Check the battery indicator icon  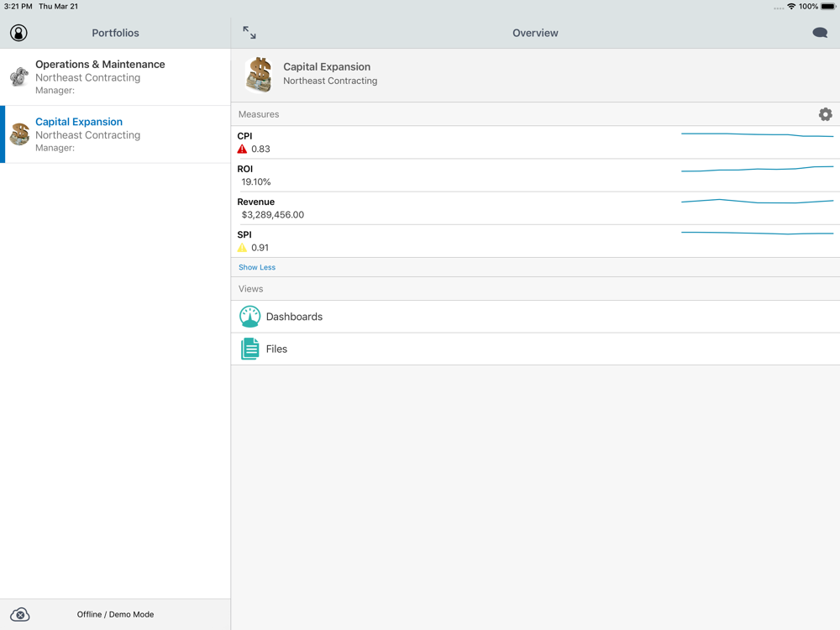click(x=828, y=7)
